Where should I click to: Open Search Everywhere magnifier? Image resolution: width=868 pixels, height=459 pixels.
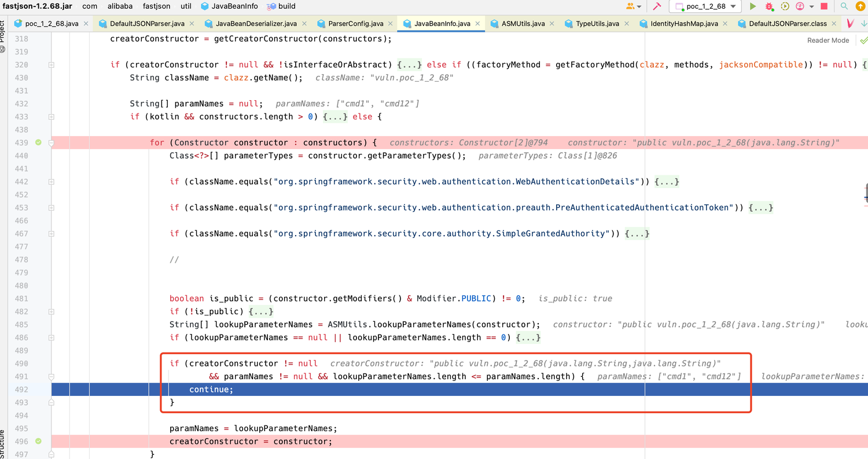[x=844, y=6]
